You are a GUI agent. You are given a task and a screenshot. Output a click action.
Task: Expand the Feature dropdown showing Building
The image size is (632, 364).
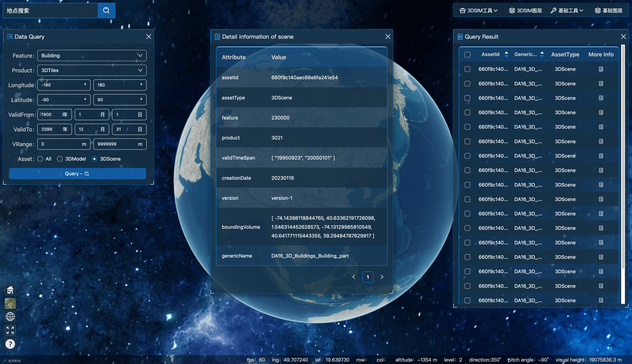coord(92,56)
